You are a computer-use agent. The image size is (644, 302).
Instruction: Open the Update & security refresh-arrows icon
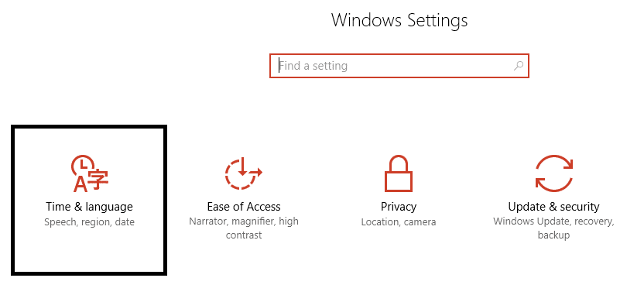coord(553,173)
